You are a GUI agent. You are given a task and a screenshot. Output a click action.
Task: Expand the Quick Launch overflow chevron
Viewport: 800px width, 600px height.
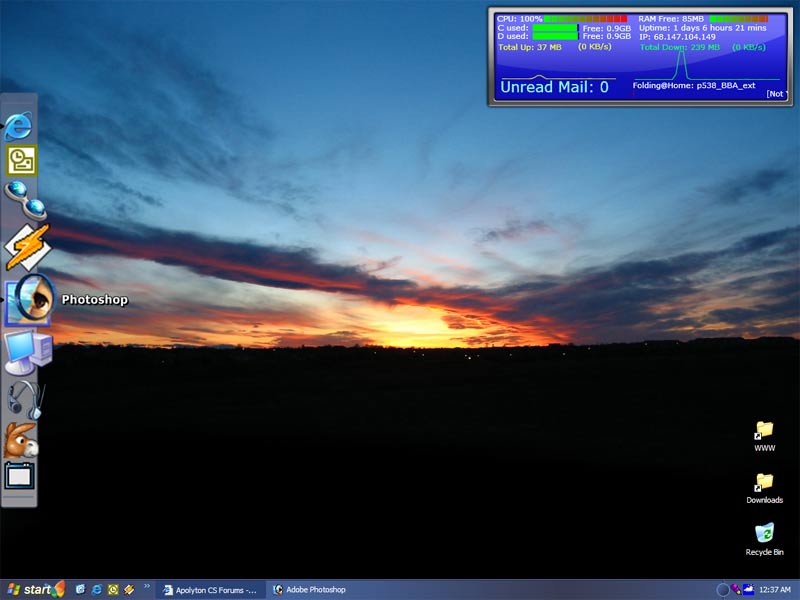click(x=147, y=586)
